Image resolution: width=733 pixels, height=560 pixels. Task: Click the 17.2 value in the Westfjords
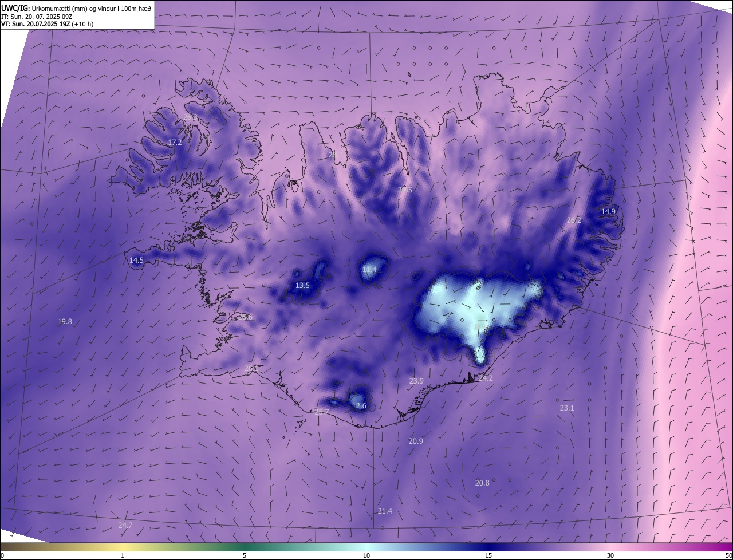(x=175, y=142)
